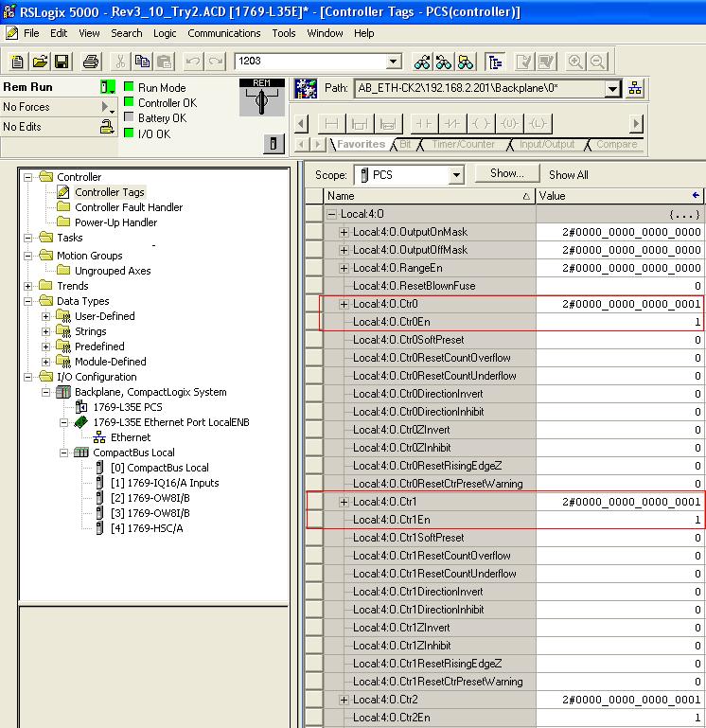
Task: Click the Show... button
Action: tap(507, 173)
